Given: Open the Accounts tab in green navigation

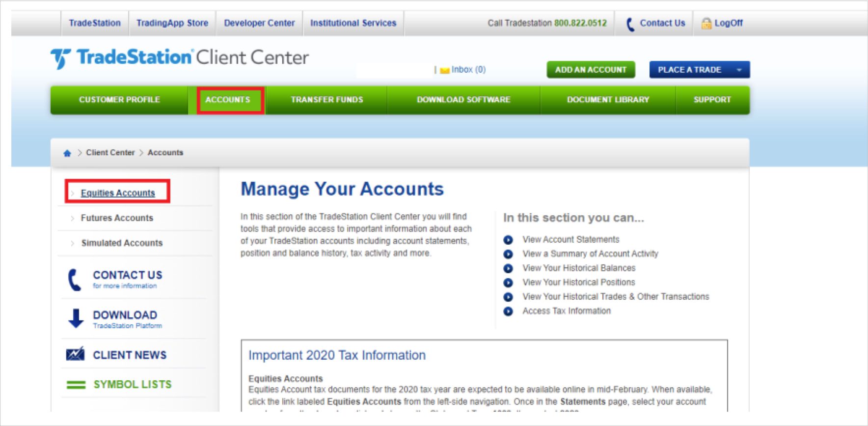Looking at the screenshot, I should pyautogui.click(x=228, y=100).
